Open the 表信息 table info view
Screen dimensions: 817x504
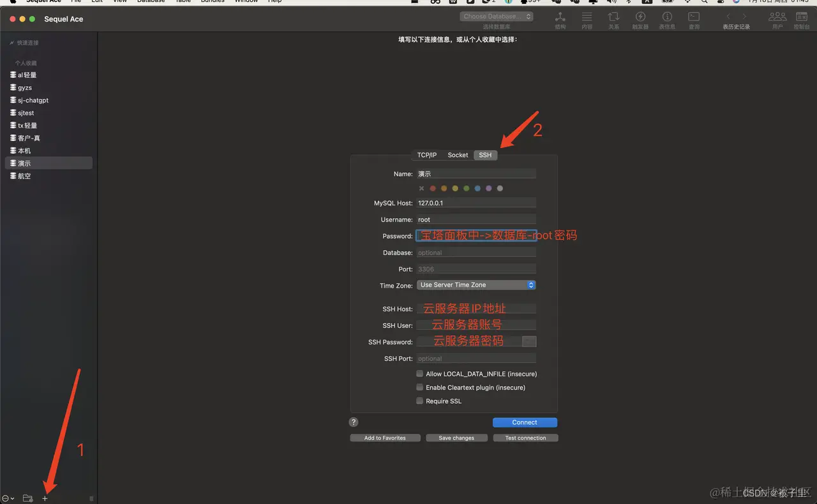pos(667,20)
